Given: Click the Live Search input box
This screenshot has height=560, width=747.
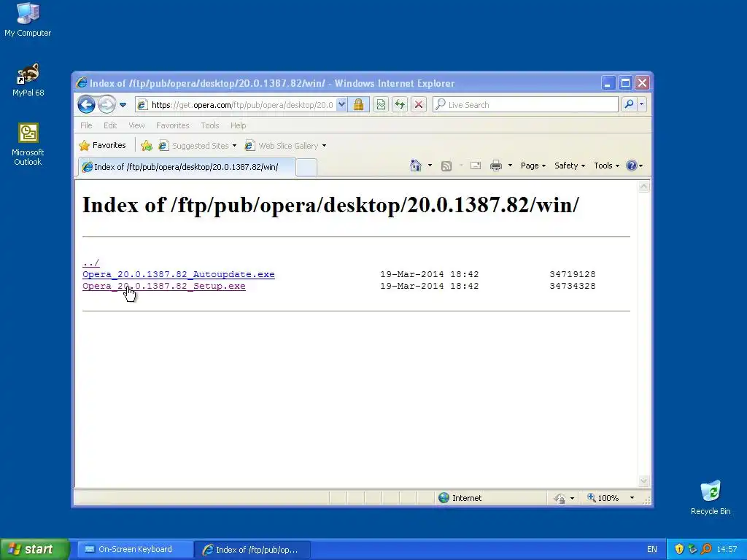Looking at the screenshot, I should click(x=526, y=105).
